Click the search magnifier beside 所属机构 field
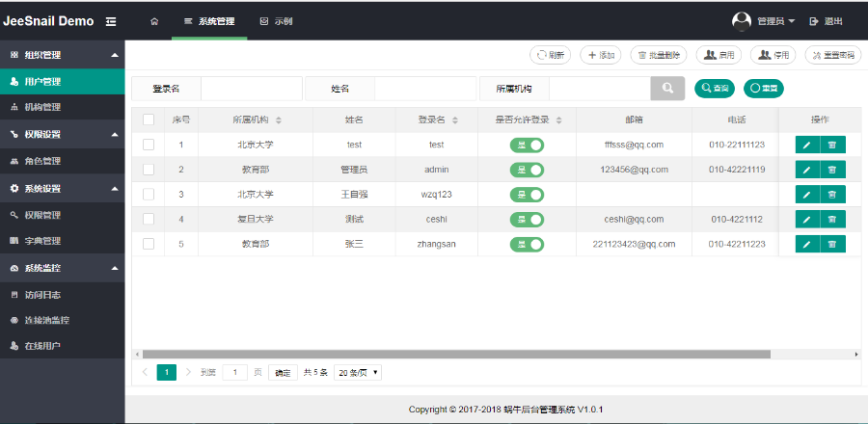 (667, 89)
